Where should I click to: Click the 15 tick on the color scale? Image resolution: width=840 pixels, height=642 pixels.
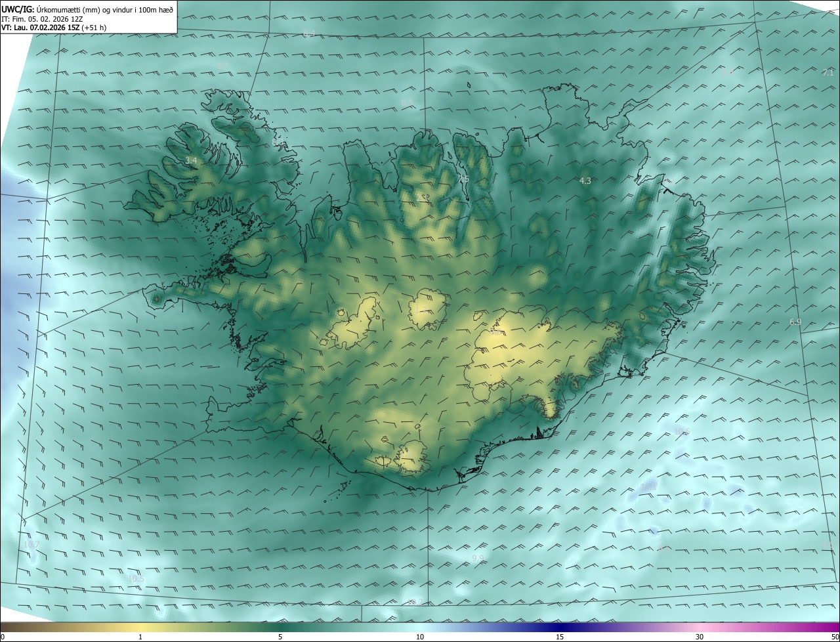pos(560,637)
